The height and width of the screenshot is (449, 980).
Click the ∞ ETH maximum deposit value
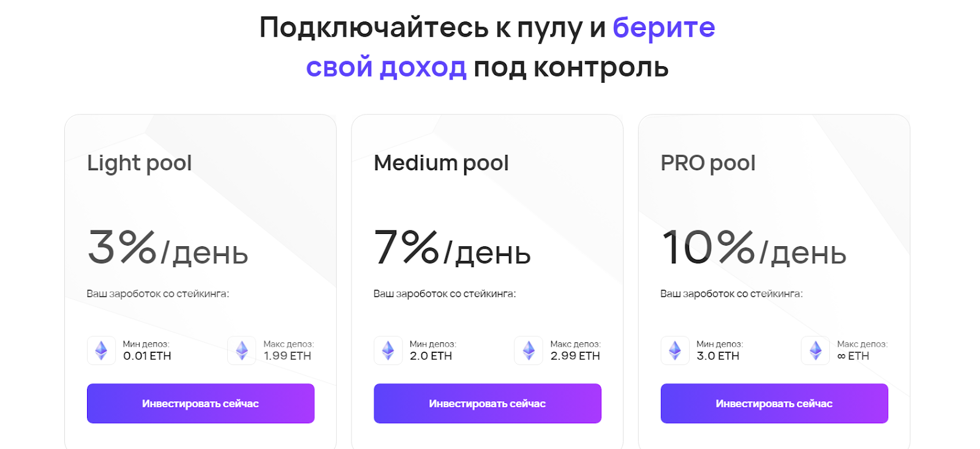coord(853,356)
